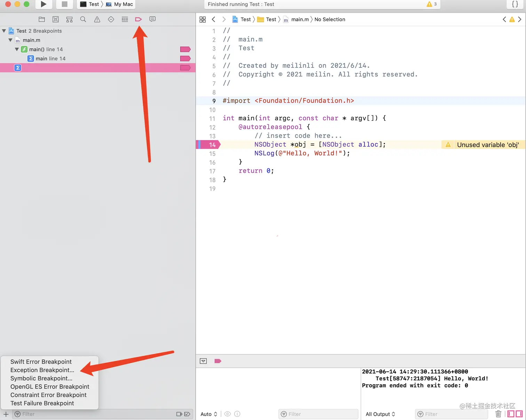Viewport: 526px width, 420px height.
Task: Open the My Mac destination selector
Action: [x=119, y=4]
